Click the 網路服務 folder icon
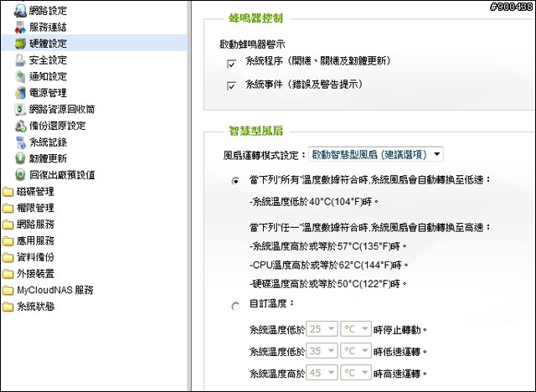 8,224
